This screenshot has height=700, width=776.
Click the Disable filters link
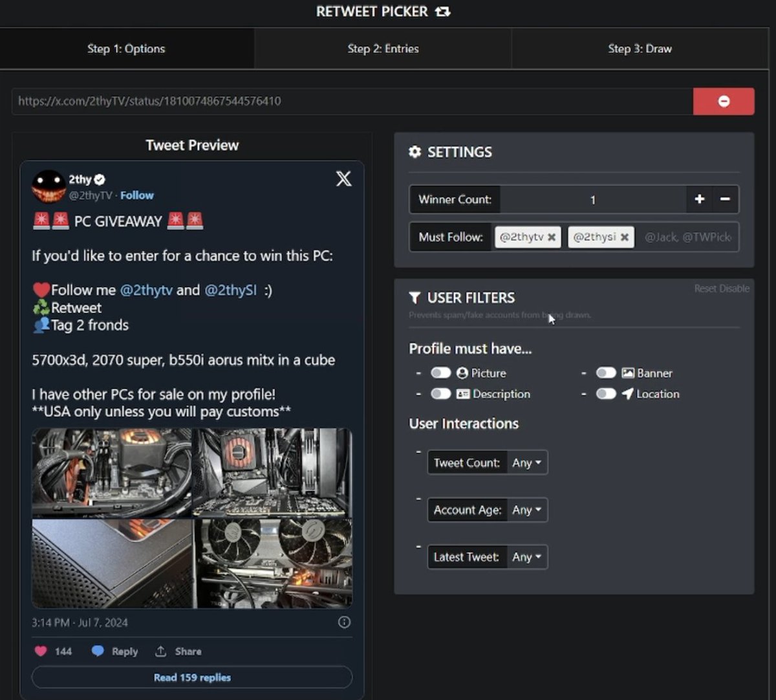(x=734, y=289)
